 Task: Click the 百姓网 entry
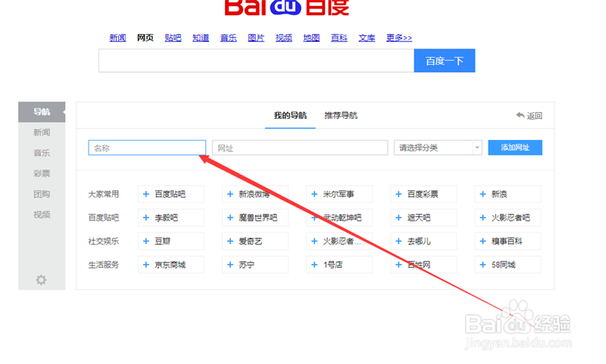[x=423, y=265]
